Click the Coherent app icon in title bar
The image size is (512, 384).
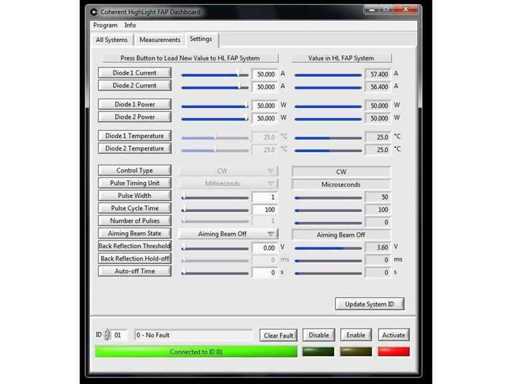(94, 12)
